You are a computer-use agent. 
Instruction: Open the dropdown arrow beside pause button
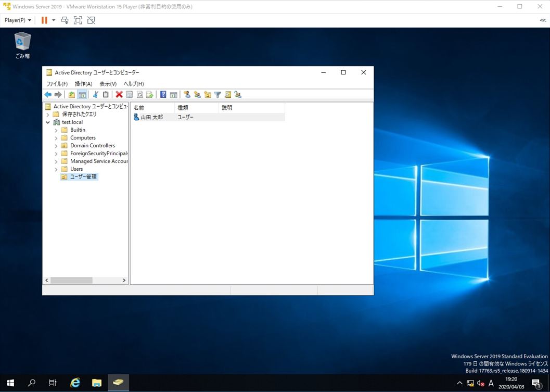pos(54,20)
